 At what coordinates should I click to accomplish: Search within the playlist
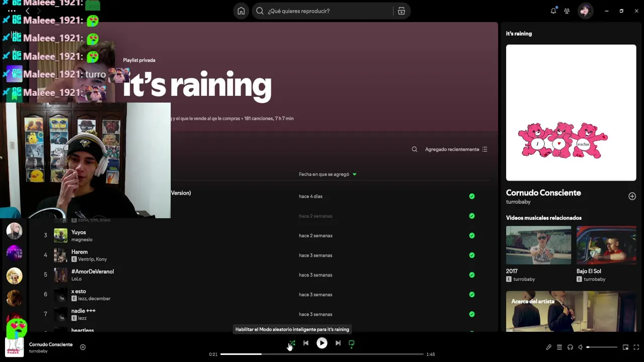(x=415, y=149)
